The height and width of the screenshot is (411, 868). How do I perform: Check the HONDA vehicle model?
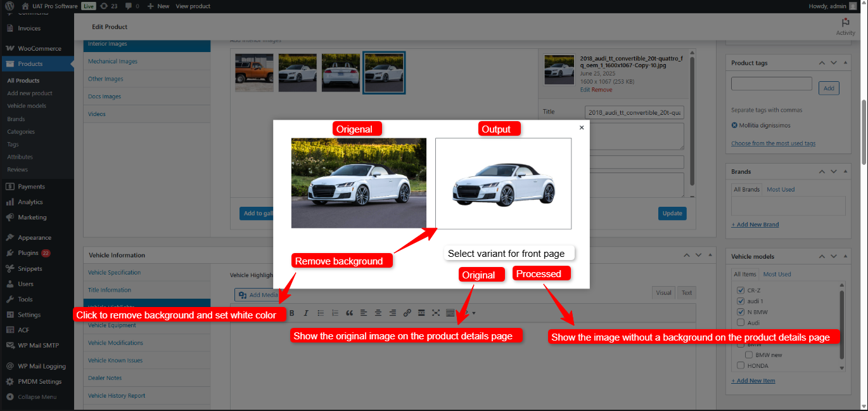[x=741, y=366]
